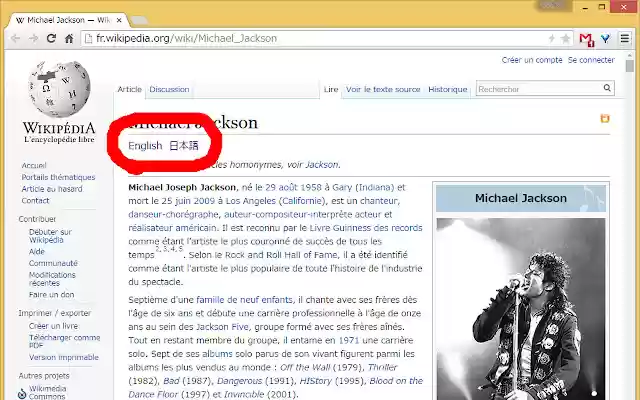The height and width of the screenshot is (400, 640).
Task: Open Rock and Roll Hall of Fame link
Action: [x=282, y=255]
